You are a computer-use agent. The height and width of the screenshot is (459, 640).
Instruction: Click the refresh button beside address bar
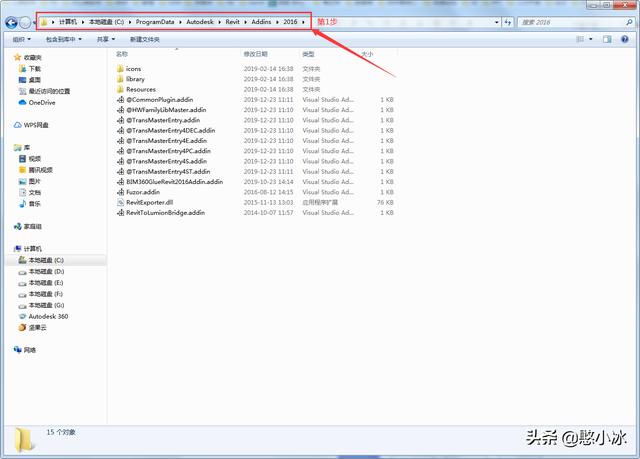[508, 22]
